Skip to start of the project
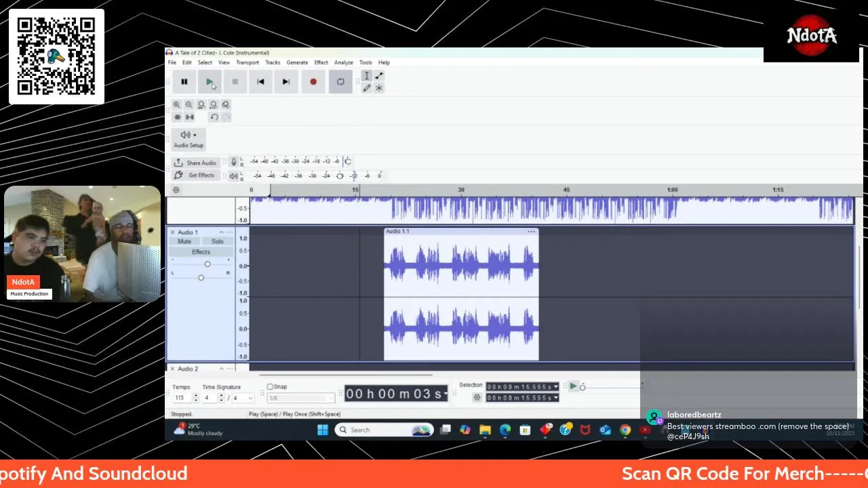The width and height of the screenshot is (868, 488). click(x=260, y=82)
